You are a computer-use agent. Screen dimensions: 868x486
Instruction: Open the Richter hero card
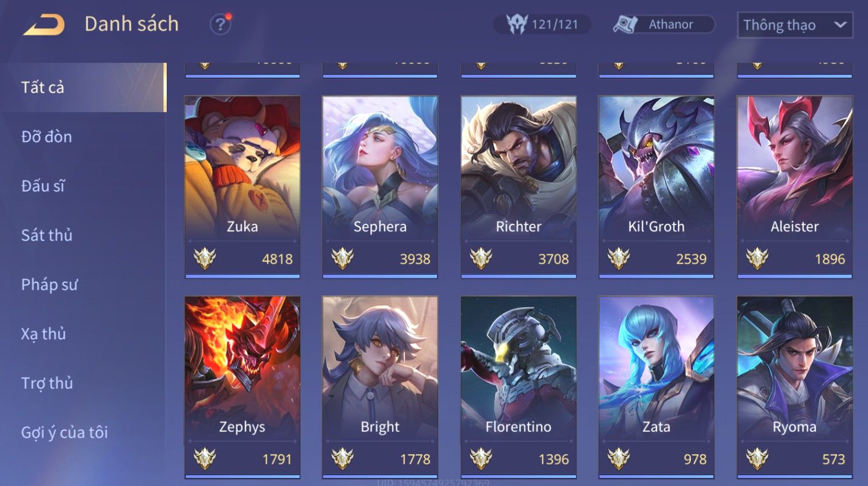[519, 187]
